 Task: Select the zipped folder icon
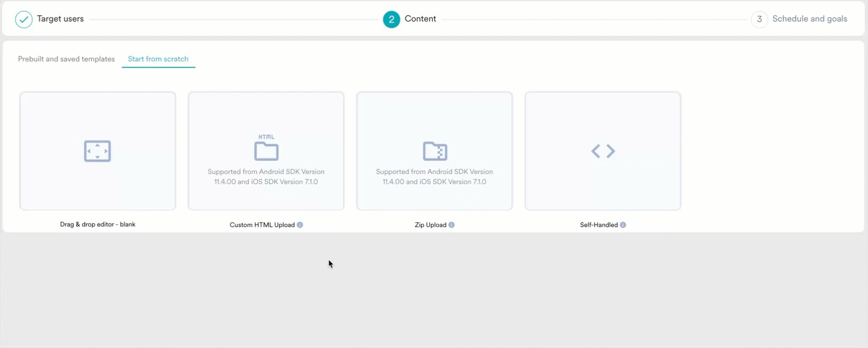click(x=435, y=151)
